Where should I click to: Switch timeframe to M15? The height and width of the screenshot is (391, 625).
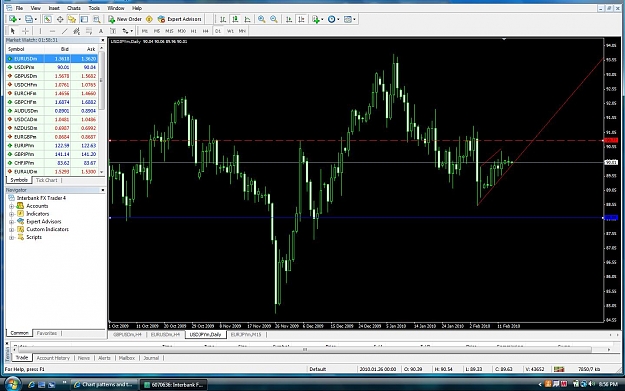point(169,31)
